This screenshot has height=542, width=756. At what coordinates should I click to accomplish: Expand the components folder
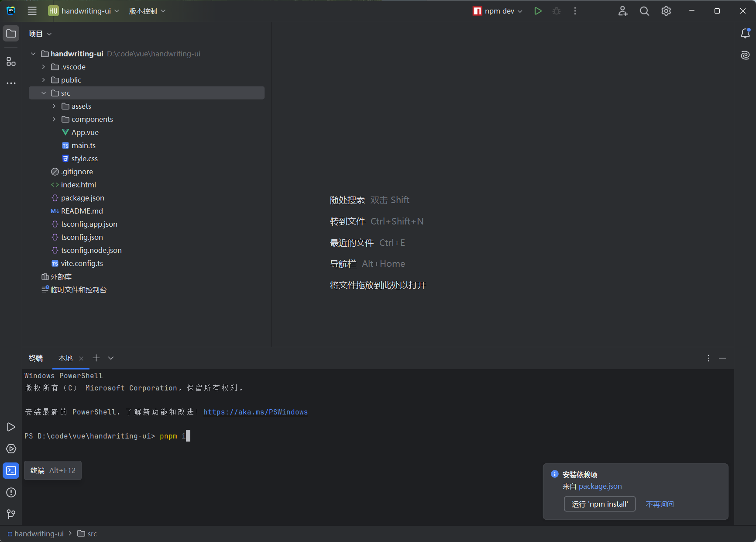54,119
